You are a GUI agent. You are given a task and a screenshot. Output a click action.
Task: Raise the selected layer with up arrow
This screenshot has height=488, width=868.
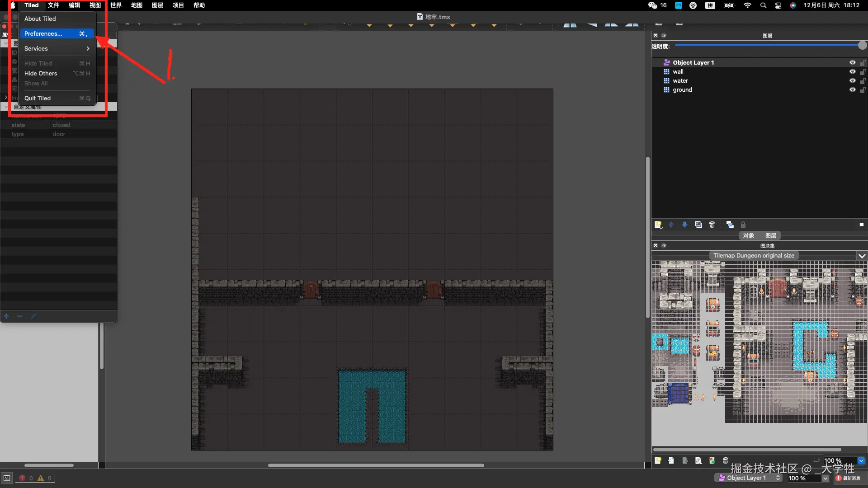671,225
